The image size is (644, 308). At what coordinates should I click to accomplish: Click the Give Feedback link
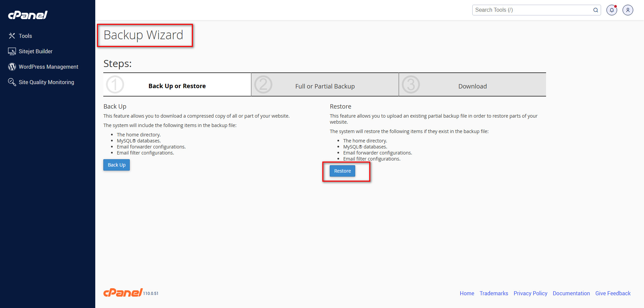(x=612, y=293)
